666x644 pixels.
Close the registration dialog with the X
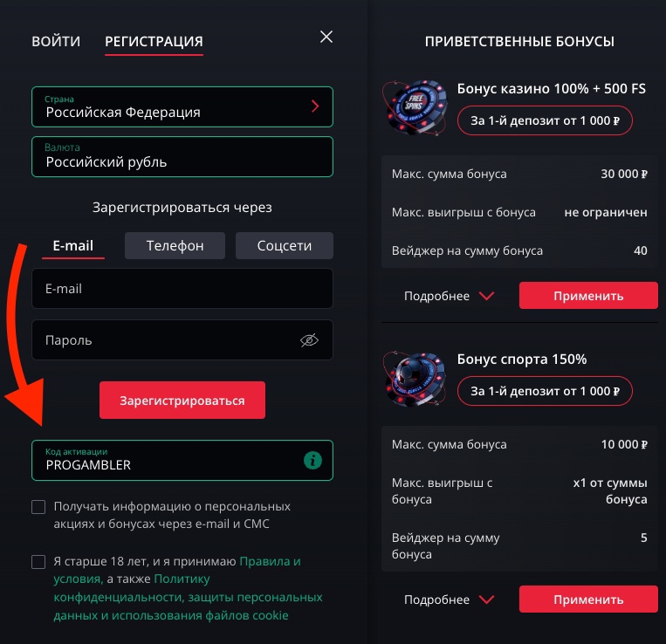point(326,37)
